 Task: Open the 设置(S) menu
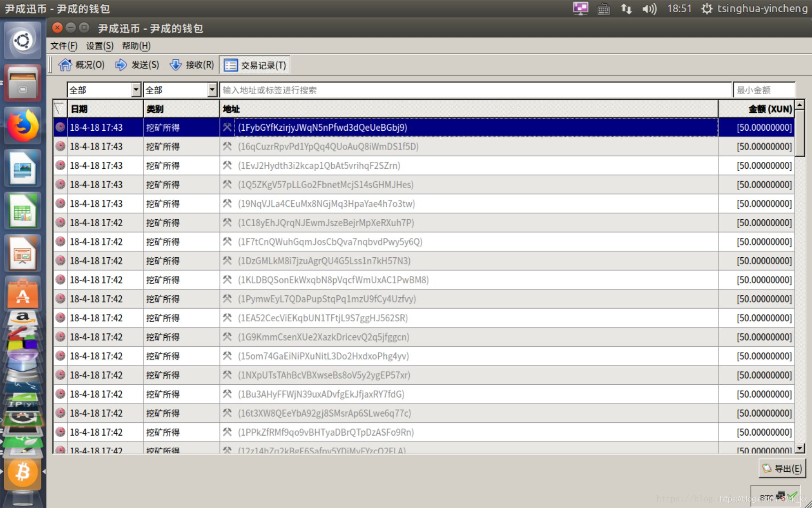click(x=100, y=46)
